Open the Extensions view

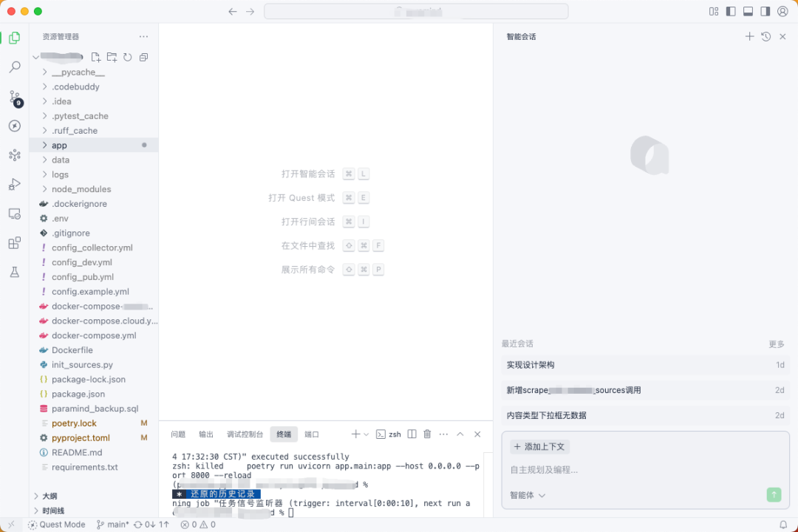point(14,243)
